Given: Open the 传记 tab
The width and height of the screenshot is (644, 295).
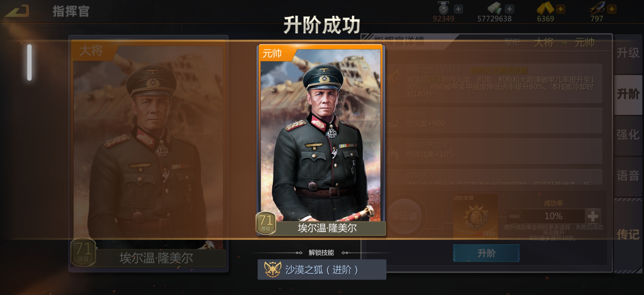Looking at the screenshot, I should coord(628,235).
